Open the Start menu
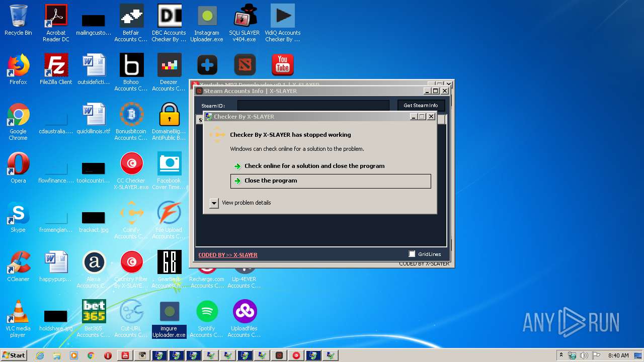This screenshot has height=362, width=644. coord(14,355)
